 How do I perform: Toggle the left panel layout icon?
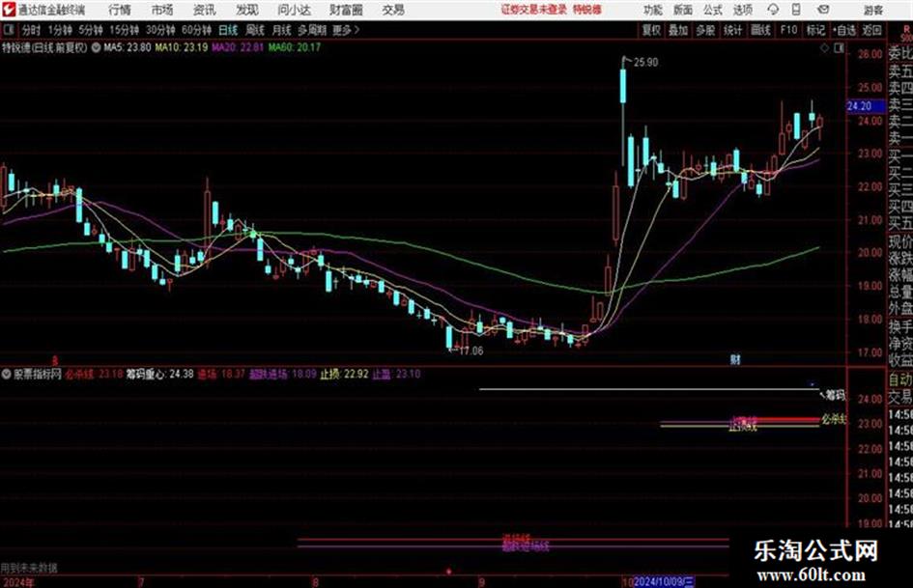pyautogui.click(x=8, y=30)
